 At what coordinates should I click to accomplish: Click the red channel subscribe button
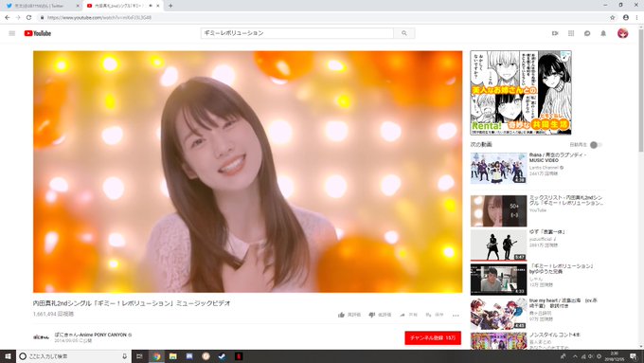(433, 338)
